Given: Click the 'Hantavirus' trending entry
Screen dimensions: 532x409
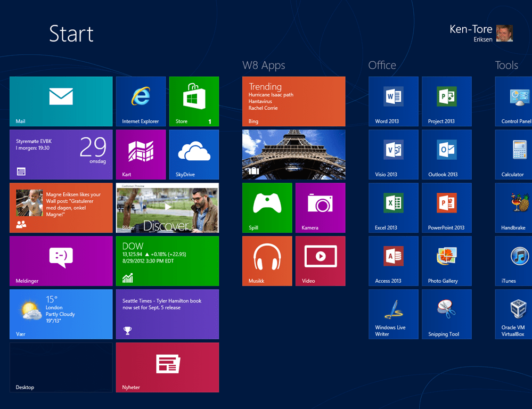Looking at the screenshot, I should point(260,101).
